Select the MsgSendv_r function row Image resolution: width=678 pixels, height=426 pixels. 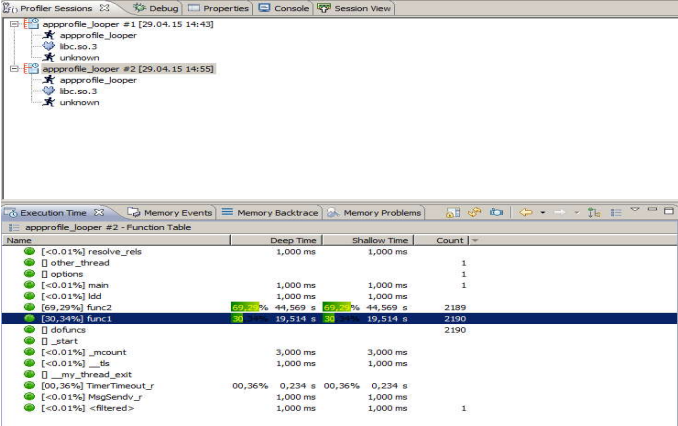tap(339, 397)
